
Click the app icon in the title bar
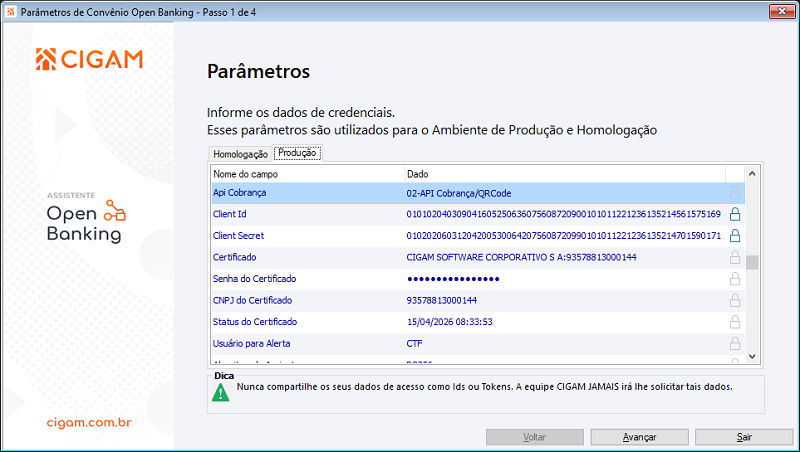(x=10, y=12)
